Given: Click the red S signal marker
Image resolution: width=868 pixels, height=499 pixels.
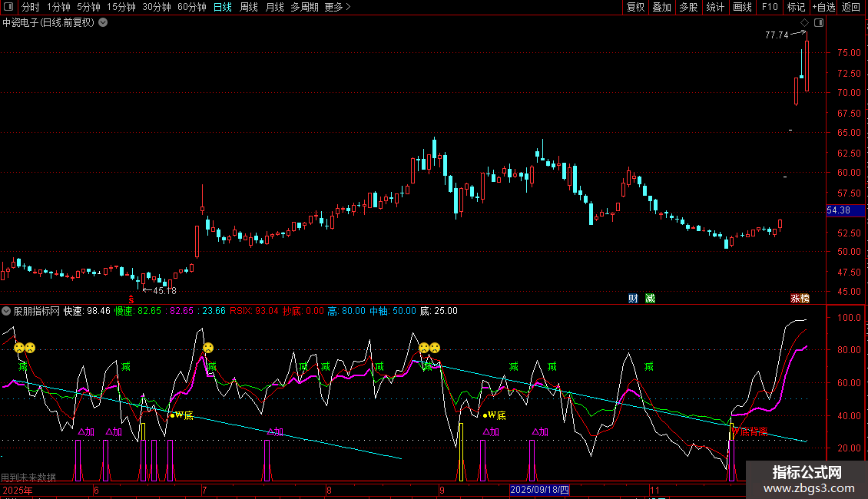Looking at the screenshot, I should [x=131, y=298].
